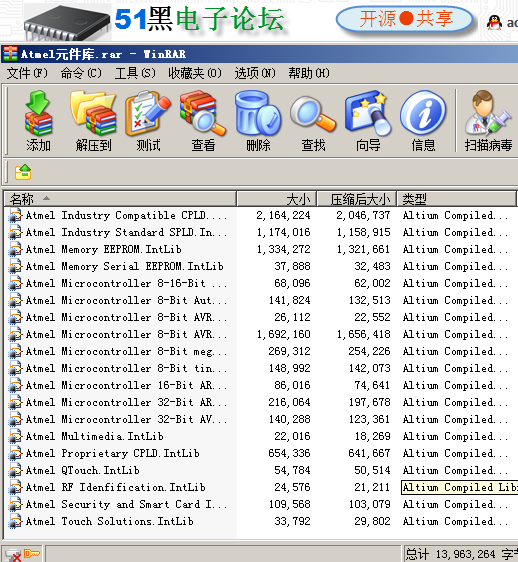Image resolution: width=518 pixels, height=562 pixels.
Task: Click the file icon of Atmel RF Idenfification.IntLib
Action: click(15, 487)
